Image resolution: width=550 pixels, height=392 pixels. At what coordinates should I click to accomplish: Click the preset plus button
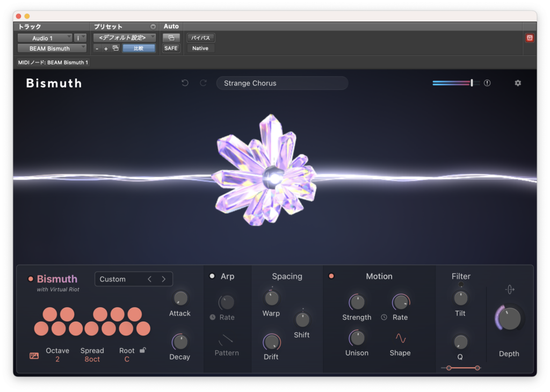click(106, 49)
